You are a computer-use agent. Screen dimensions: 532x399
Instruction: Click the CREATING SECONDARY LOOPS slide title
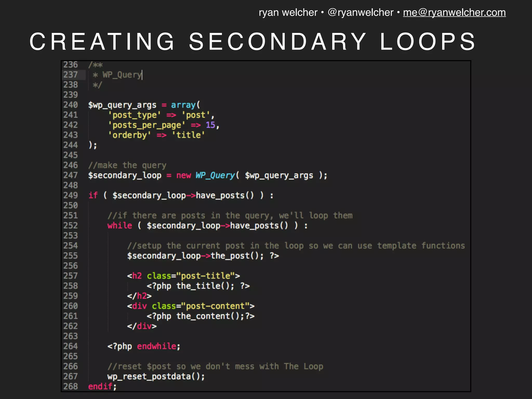pos(252,42)
